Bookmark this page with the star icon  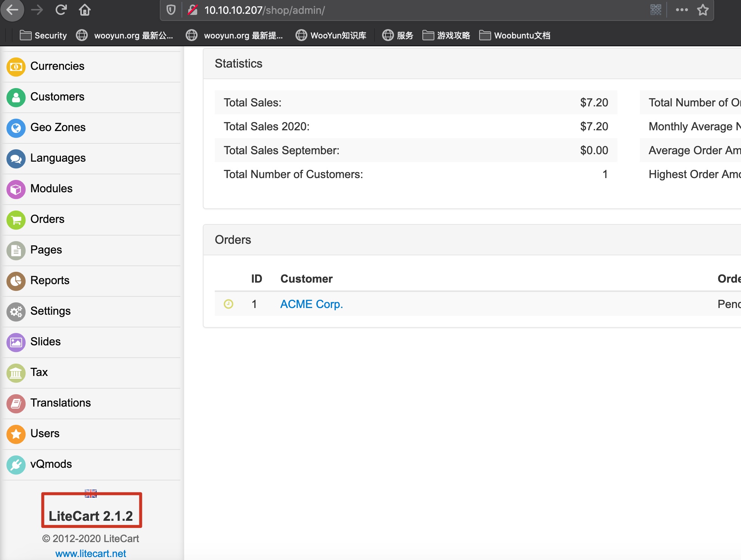click(x=703, y=10)
